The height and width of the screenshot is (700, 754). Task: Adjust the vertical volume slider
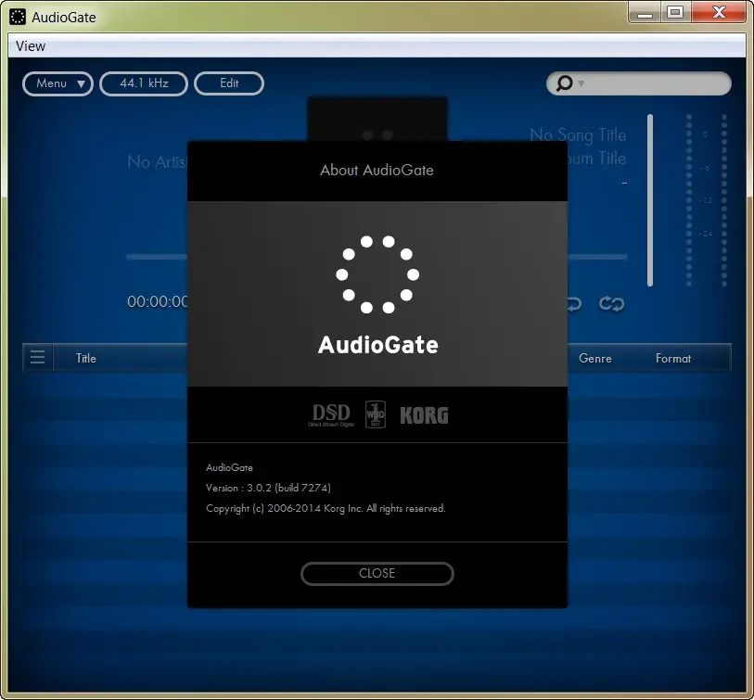tap(649, 200)
